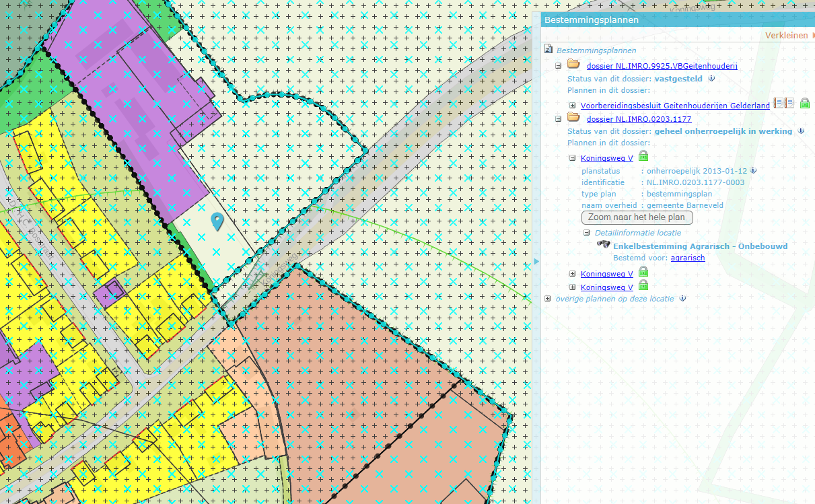Open the middle Koningsweg V link

click(607, 274)
